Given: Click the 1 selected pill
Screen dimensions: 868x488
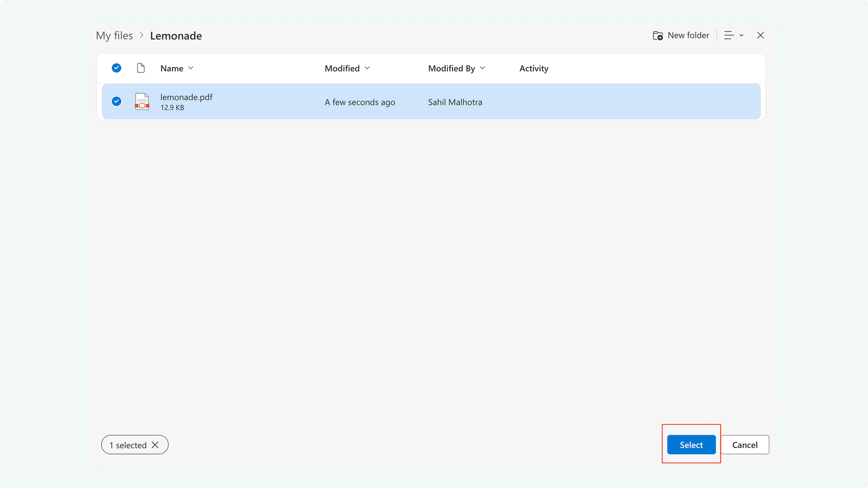Looking at the screenshot, I should tap(127, 445).
